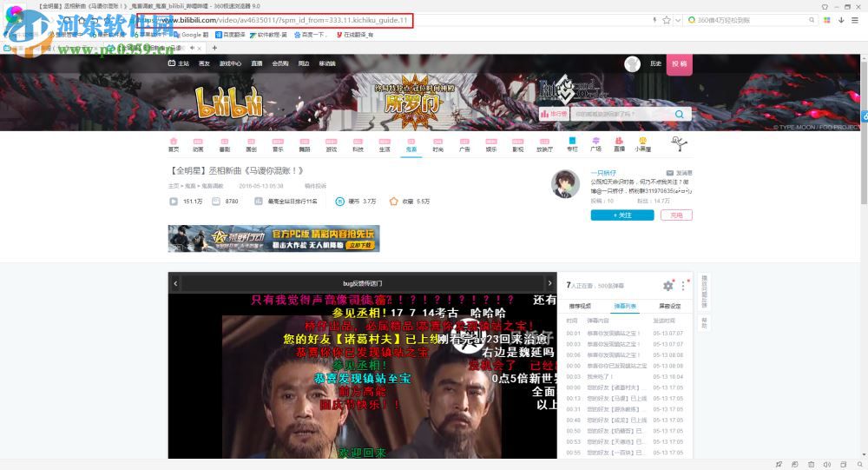Open the browser extensions grid icon

[827, 20]
